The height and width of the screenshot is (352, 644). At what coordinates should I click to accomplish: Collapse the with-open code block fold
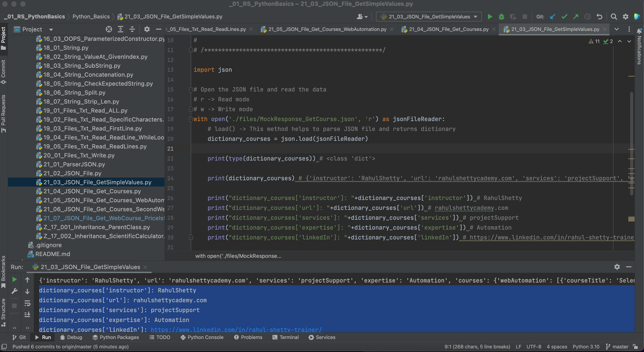pyautogui.click(x=191, y=119)
